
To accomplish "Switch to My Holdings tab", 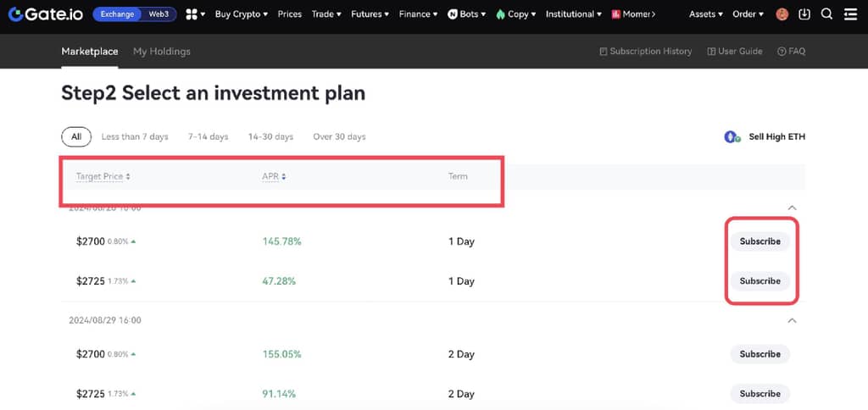I will [x=161, y=52].
